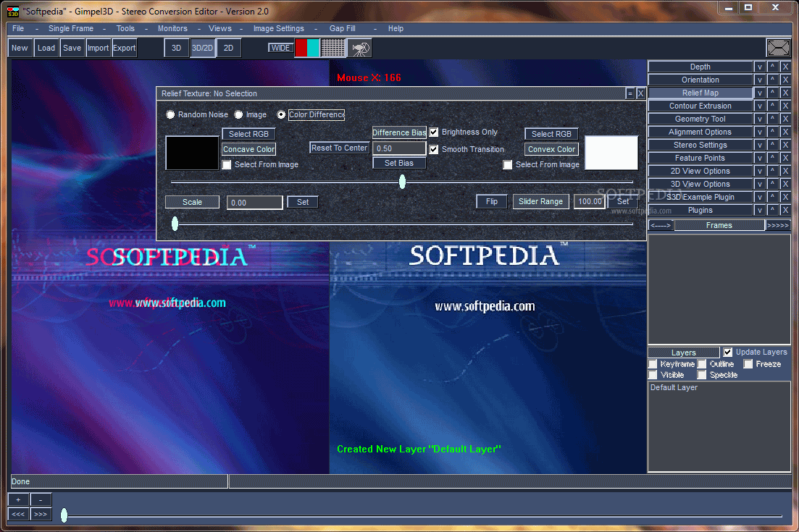Click the timeline + zoom button
799x532 pixels.
coord(18,500)
